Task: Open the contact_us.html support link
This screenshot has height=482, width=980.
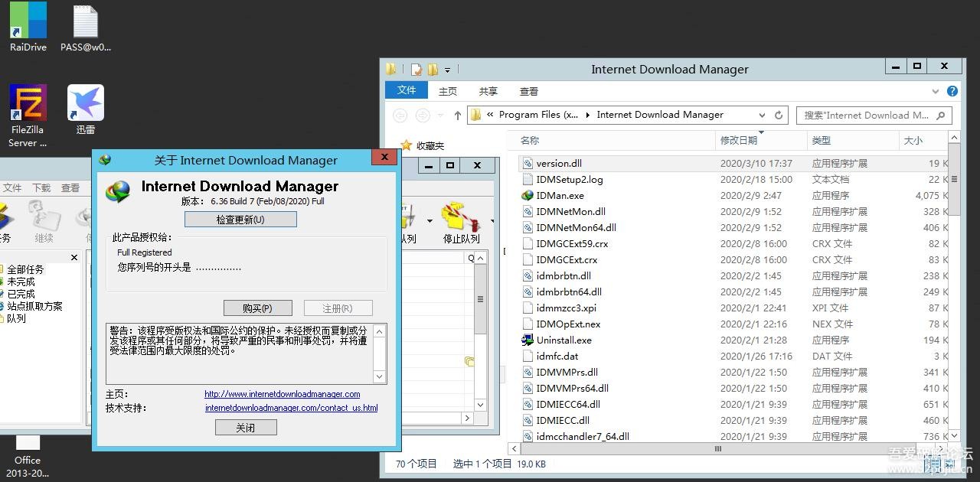Action: 291,409
